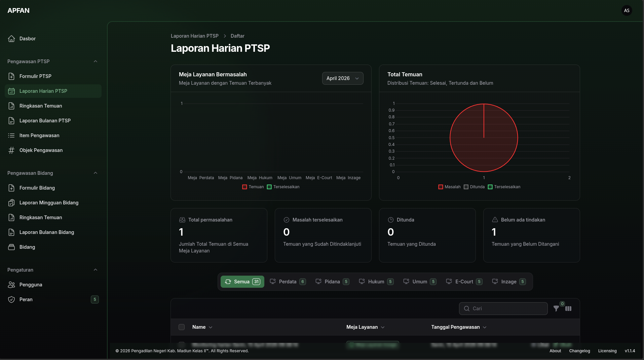Sort by the Meja Layanan column

366,327
